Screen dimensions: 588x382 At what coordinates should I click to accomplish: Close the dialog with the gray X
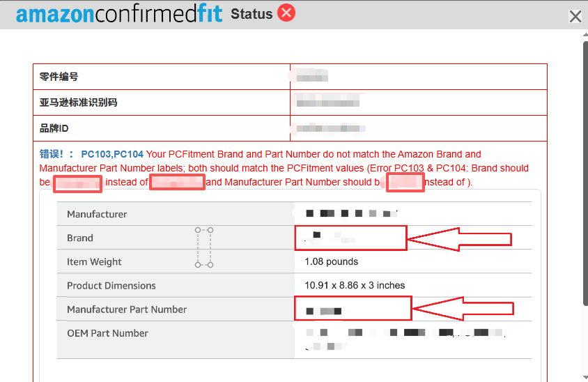(x=575, y=17)
